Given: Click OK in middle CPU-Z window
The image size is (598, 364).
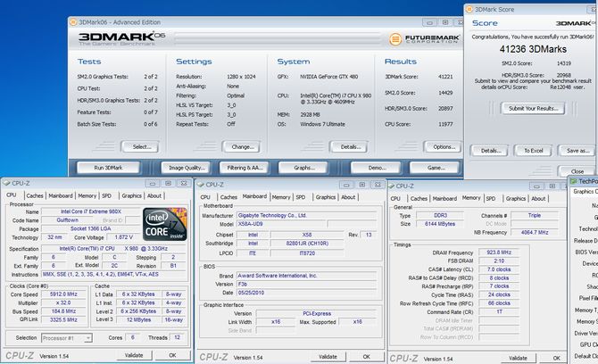Looking at the screenshot, I should (x=367, y=357).
